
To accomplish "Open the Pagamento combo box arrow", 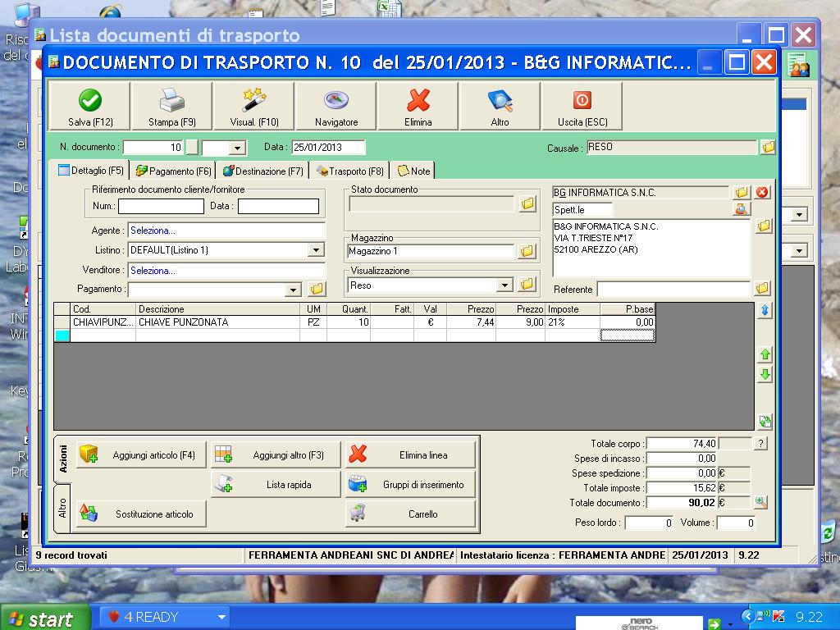I will pyautogui.click(x=293, y=290).
